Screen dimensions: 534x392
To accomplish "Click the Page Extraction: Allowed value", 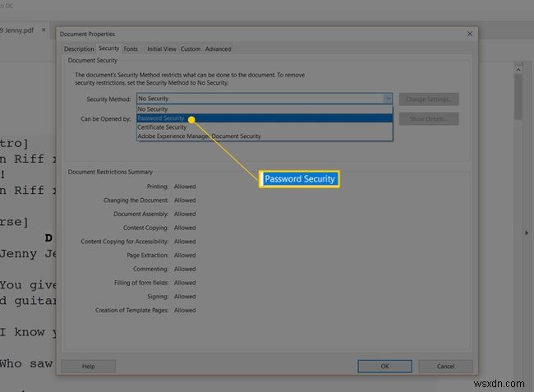I will click(185, 255).
